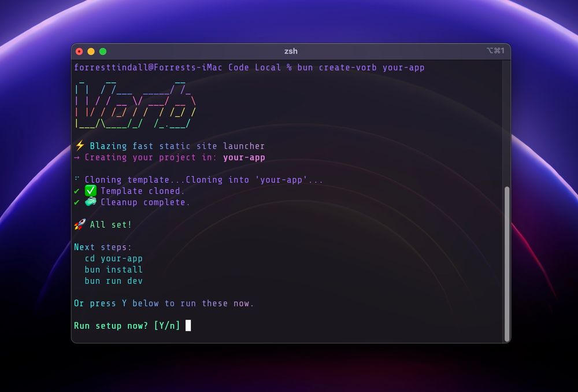Click the 'bun install' line
The height and width of the screenshot is (392, 578).
tap(113, 269)
